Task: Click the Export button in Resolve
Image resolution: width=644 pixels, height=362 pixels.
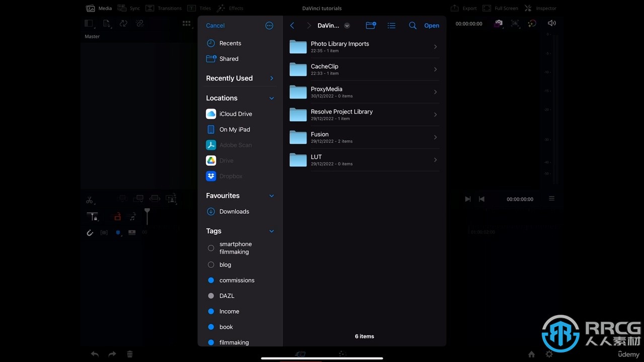Action: pyautogui.click(x=463, y=9)
